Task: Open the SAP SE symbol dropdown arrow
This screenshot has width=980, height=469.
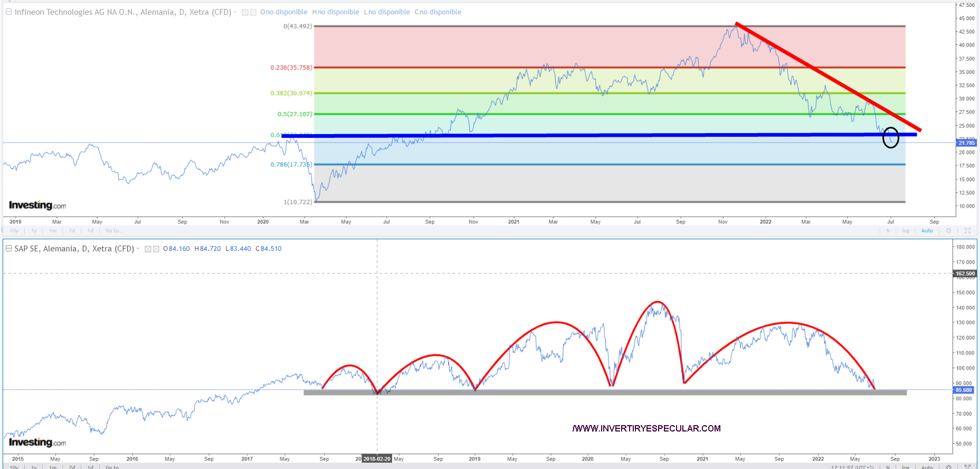Action: 138,249
